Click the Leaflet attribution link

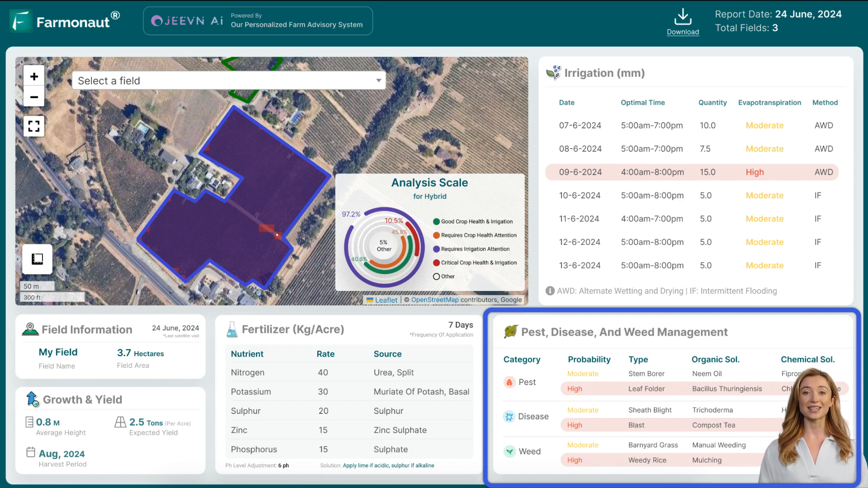(x=387, y=300)
